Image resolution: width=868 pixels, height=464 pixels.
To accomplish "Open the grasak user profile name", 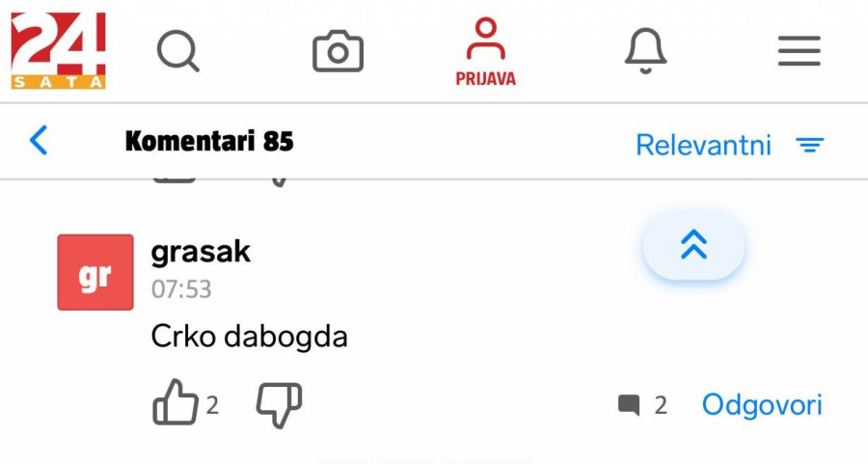I will click(x=201, y=252).
